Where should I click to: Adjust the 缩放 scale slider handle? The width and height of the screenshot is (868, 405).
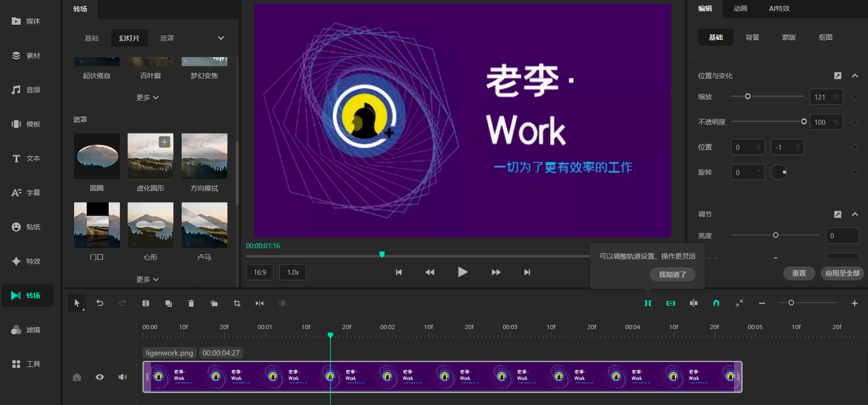click(x=748, y=96)
